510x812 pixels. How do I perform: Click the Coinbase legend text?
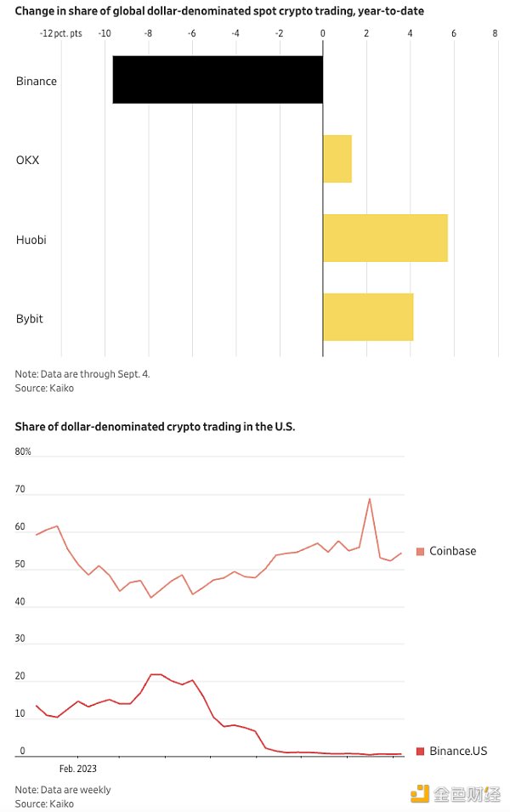click(452, 551)
